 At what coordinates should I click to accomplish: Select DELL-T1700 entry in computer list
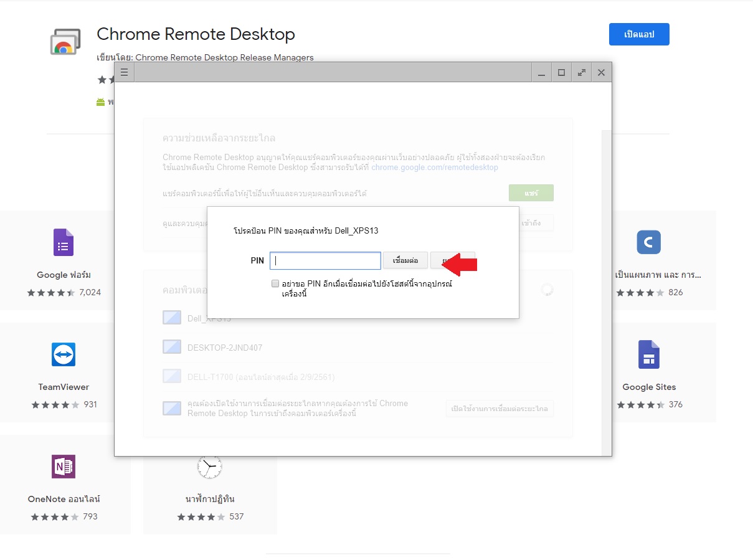coord(261,377)
